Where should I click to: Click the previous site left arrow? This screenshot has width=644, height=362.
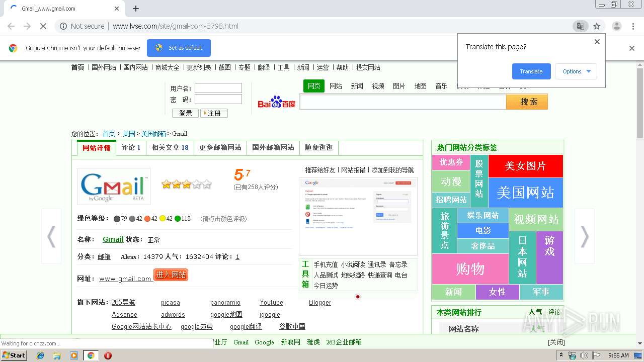pyautogui.click(x=51, y=236)
